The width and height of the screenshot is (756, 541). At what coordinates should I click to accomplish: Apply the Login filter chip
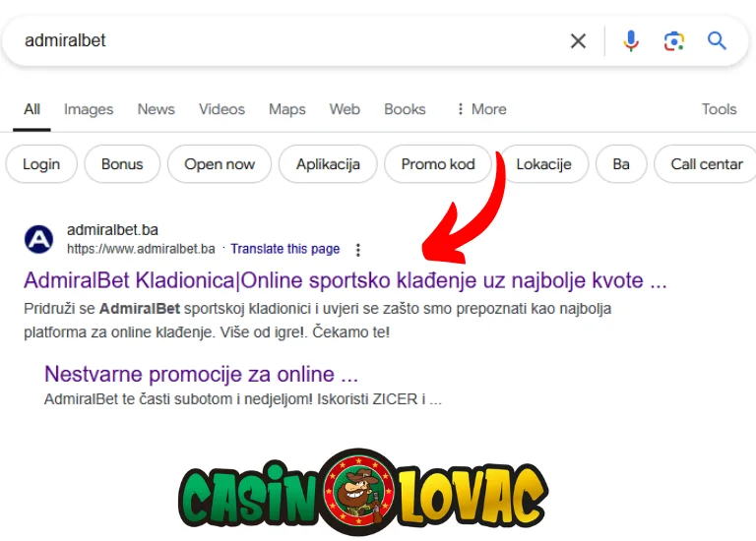(x=41, y=164)
